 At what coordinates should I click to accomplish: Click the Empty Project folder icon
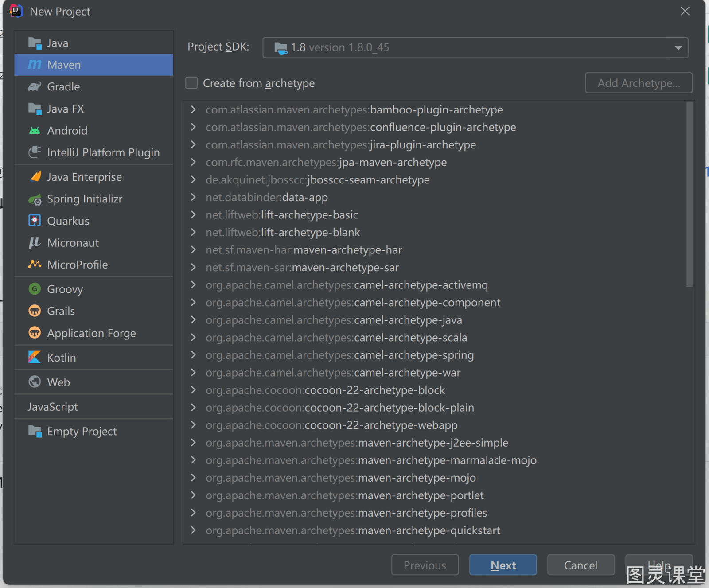tap(35, 431)
